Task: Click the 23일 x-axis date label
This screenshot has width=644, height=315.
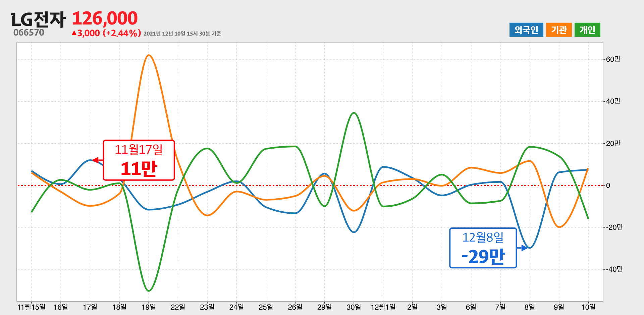Action: tap(207, 307)
